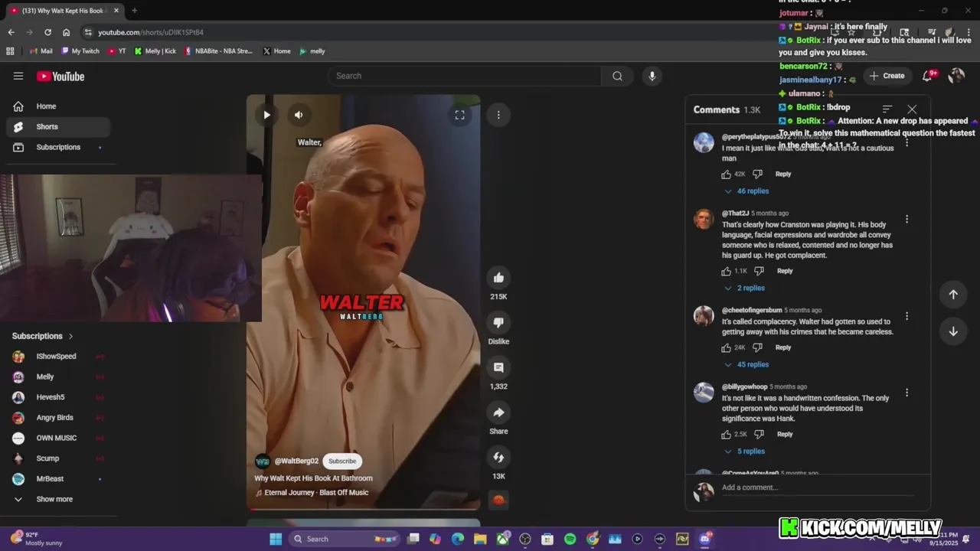Expand 45 replies under @cheetofingersbum comment

(746, 365)
